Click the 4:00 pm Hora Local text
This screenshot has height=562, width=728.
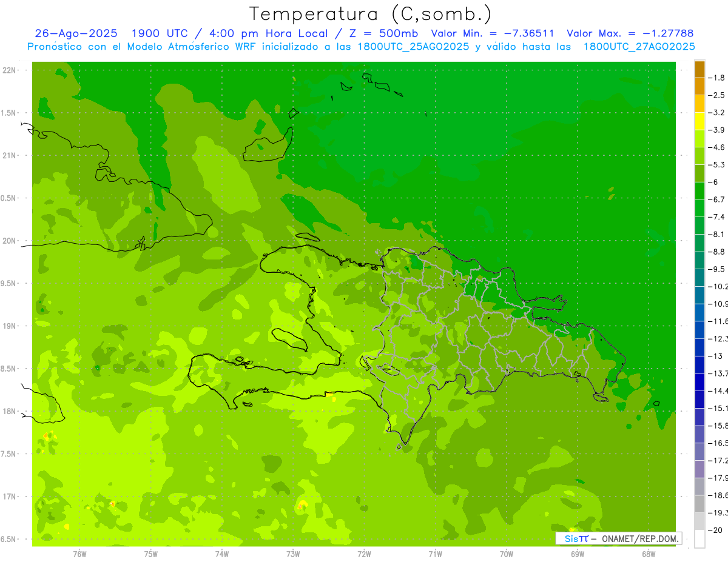[269, 33]
